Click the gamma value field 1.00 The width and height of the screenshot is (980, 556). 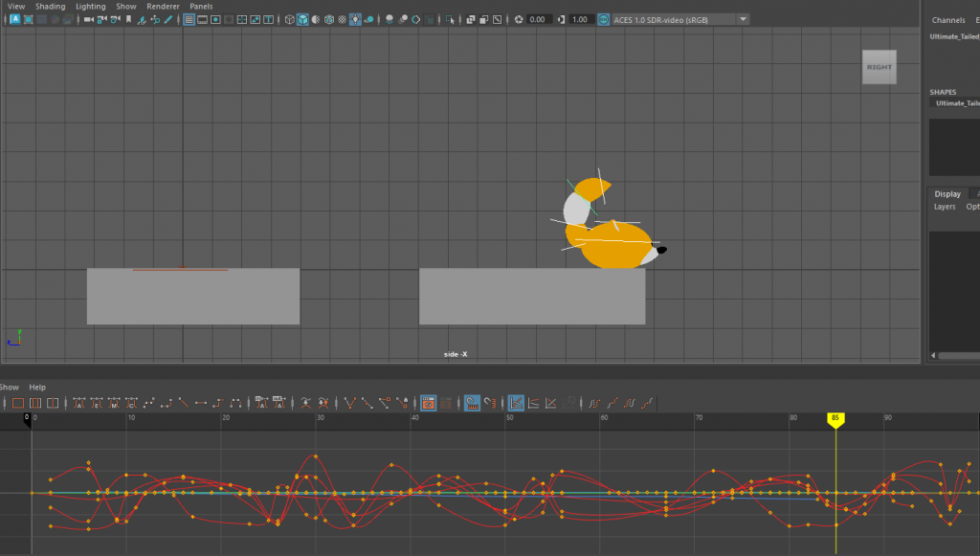tap(580, 19)
